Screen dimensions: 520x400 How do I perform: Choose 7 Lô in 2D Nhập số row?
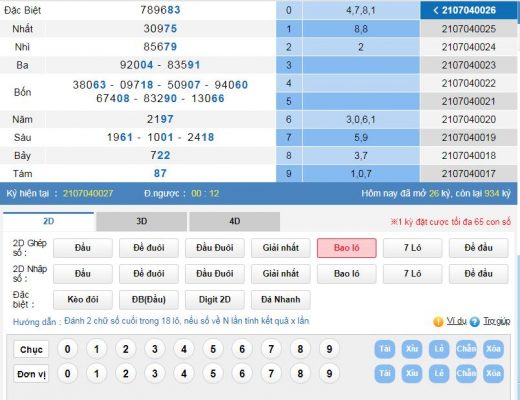(x=413, y=274)
